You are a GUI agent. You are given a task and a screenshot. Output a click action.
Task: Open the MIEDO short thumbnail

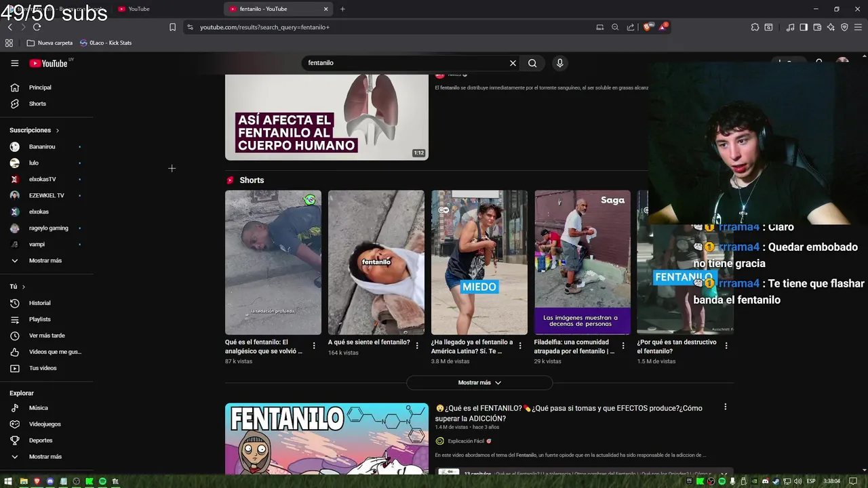click(x=479, y=262)
